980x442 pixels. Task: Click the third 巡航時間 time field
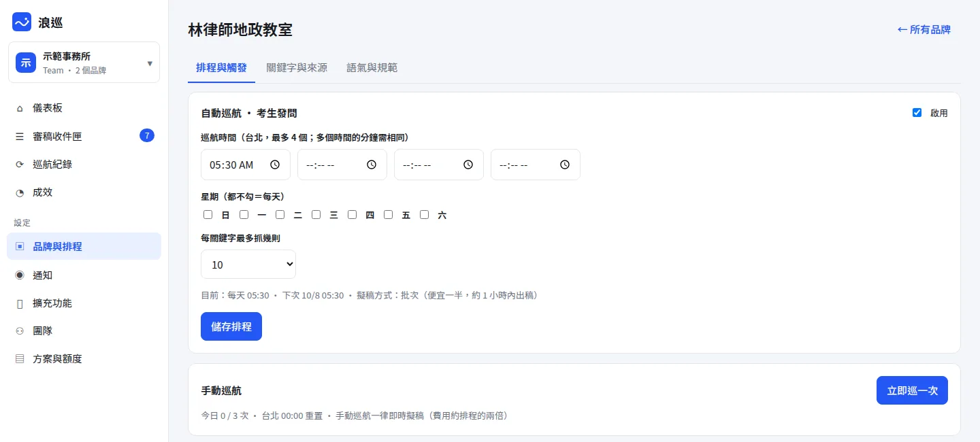point(439,165)
